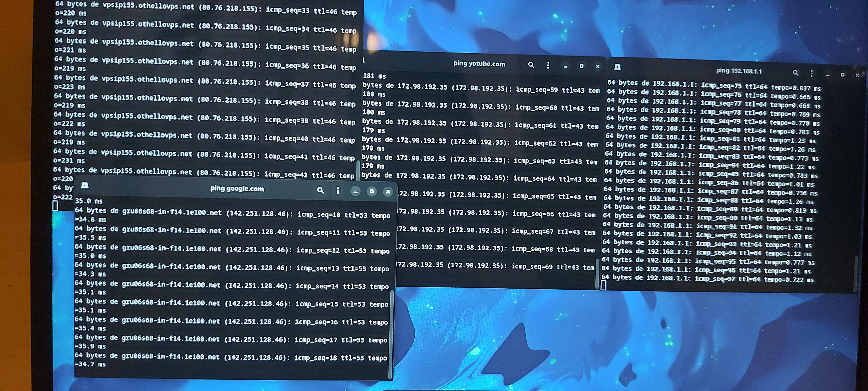Viewport: 868px width, 391px height.
Task: Close the ping google.com terminal window
Action: pos(388,192)
